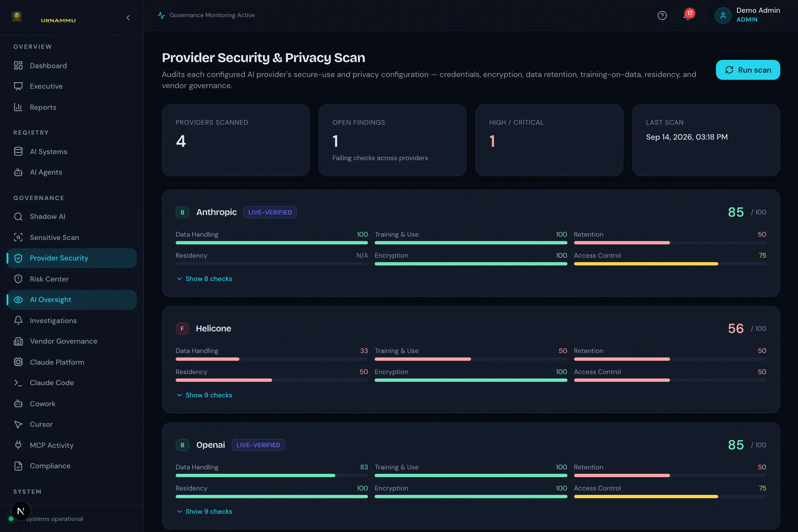
Task: Collapse the sidebar with the chevron arrow
Action: point(128,18)
